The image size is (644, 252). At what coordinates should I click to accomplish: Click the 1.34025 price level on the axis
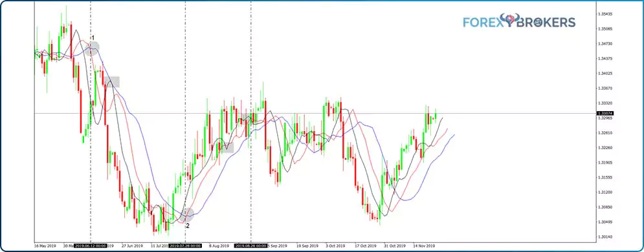(606, 74)
